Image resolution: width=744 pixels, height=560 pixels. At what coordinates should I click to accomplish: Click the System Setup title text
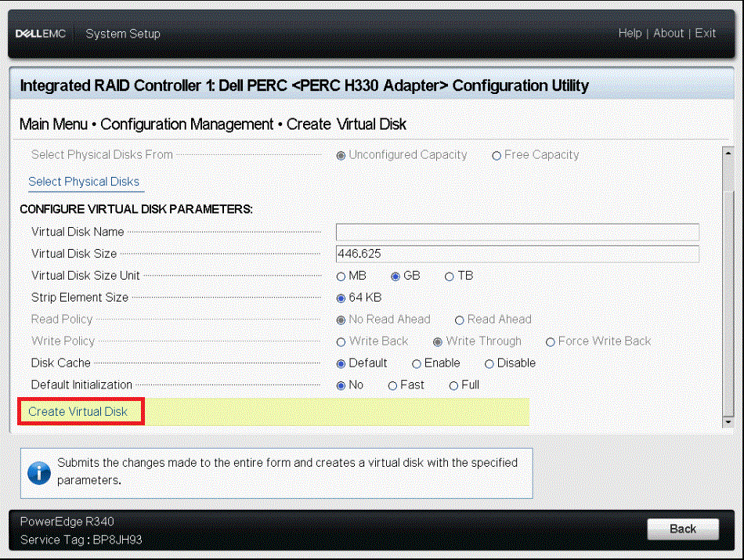click(123, 34)
